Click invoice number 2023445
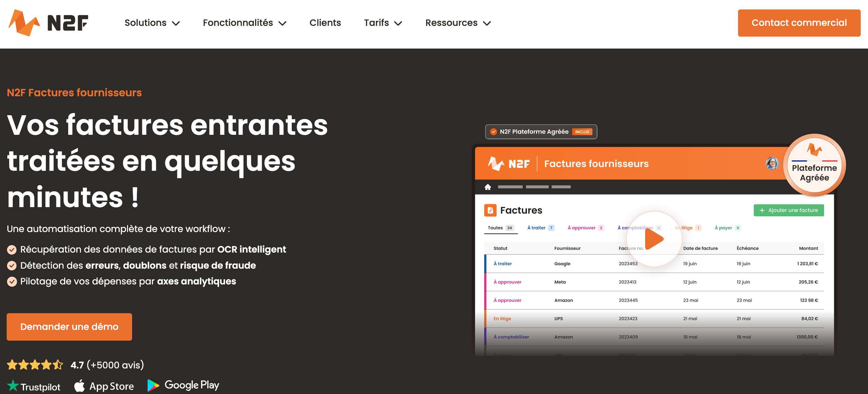The height and width of the screenshot is (394, 868). (628, 301)
